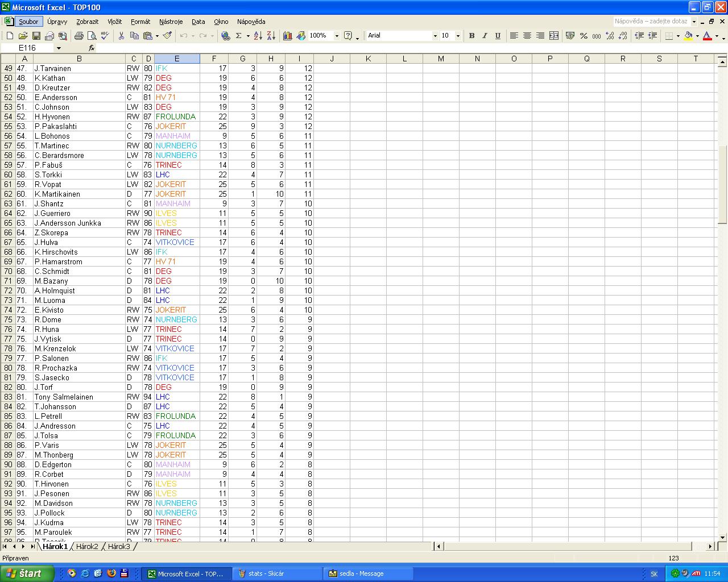The width and height of the screenshot is (728, 582).
Task: Open the Soubor menu
Action: coord(28,22)
